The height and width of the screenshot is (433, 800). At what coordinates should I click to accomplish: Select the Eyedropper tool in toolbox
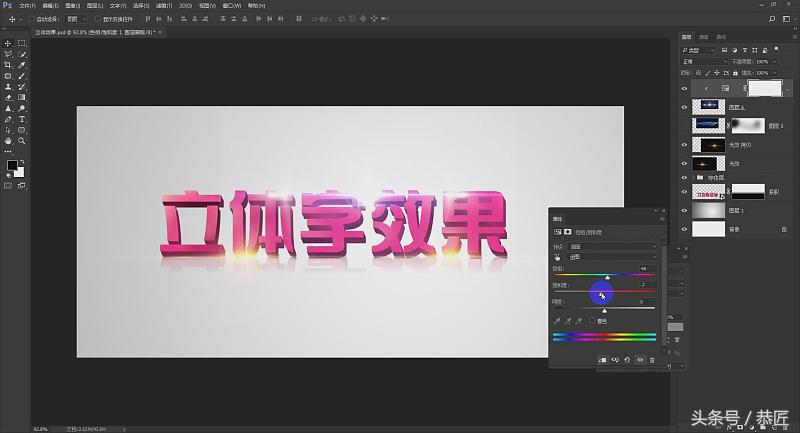coord(21,65)
